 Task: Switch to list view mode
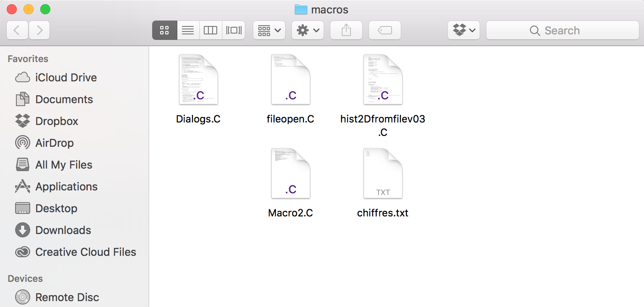click(188, 30)
